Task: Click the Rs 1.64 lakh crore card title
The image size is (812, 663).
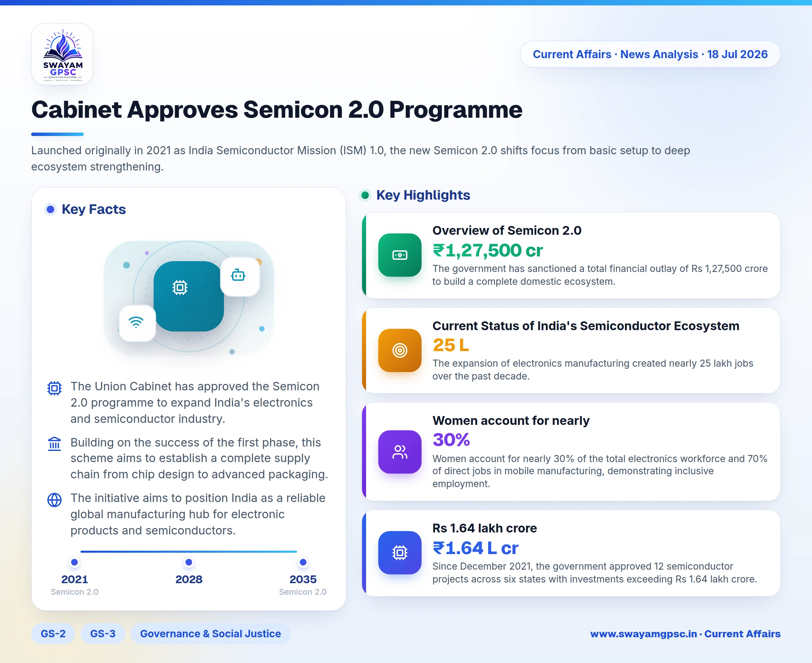Action: (485, 528)
